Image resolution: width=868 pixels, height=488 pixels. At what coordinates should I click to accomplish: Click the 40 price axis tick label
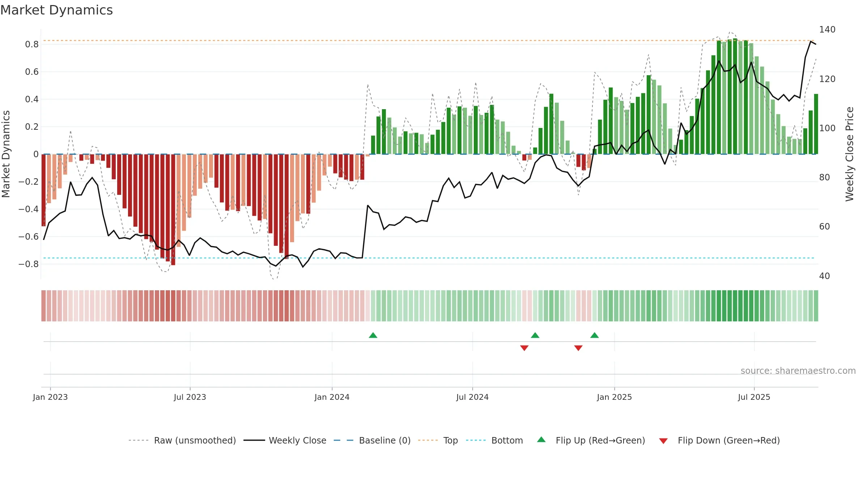tap(825, 276)
